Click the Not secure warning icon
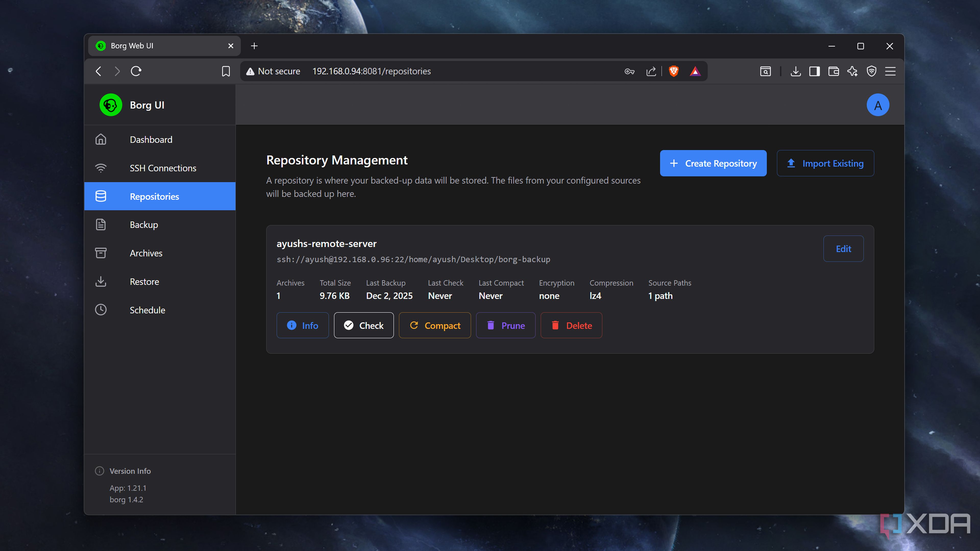The height and width of the screenshot is (551, 980). pyautogui.click(x=250, y=71)
